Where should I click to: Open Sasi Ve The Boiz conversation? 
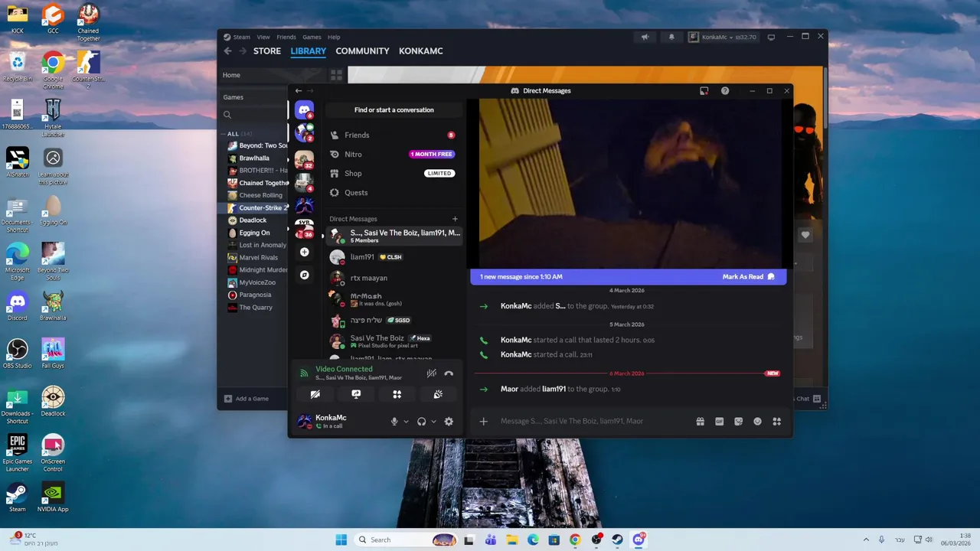click(394, 341)
